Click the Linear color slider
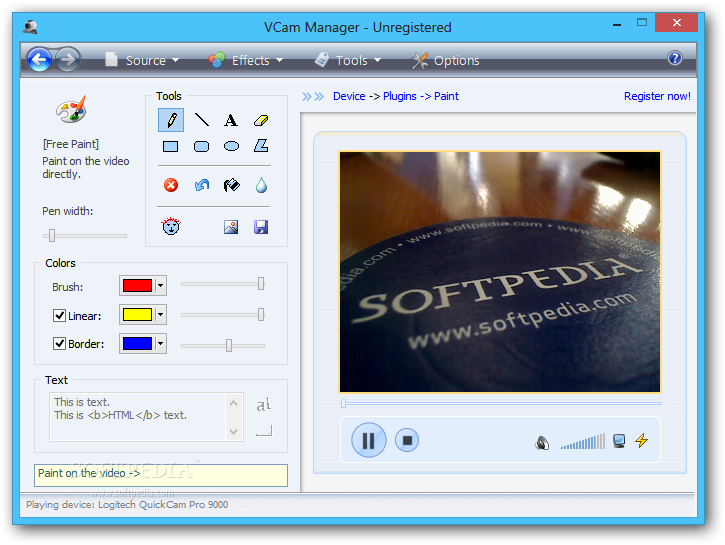Image resolution: width=725 pixels, height=545 pixels. pos(223,315)
